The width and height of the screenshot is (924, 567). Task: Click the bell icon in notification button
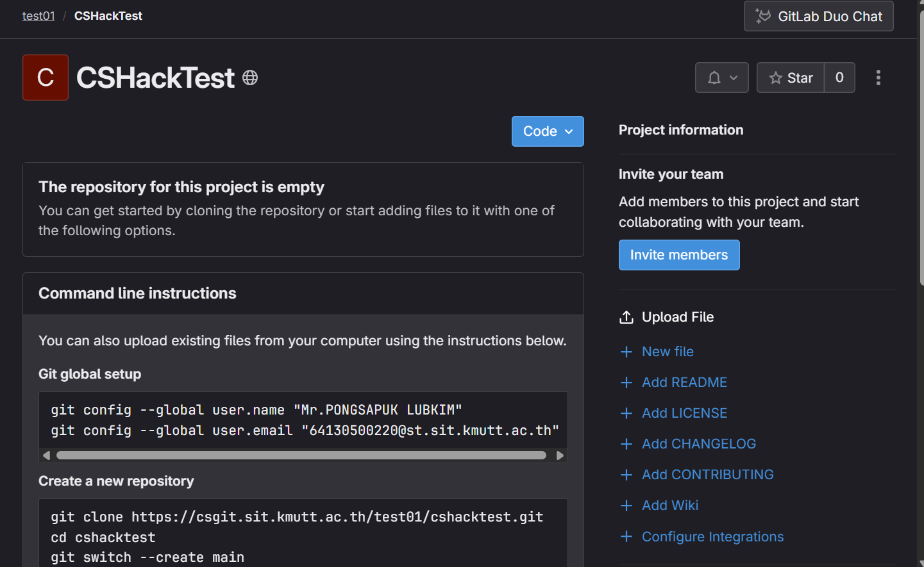tap(714, 78)
